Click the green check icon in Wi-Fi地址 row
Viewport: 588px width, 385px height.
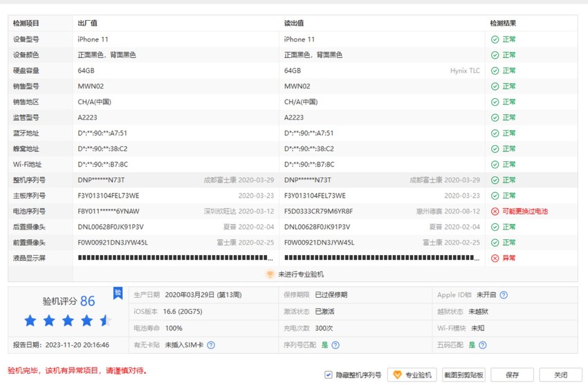(x=495, y=165)
